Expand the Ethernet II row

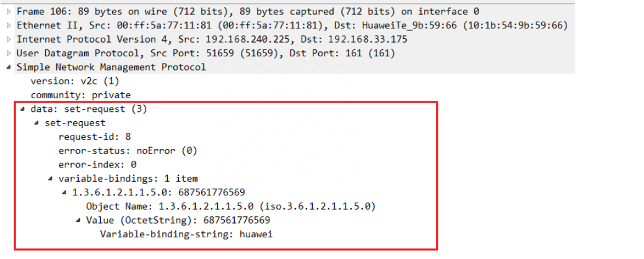tap(9, 26)
